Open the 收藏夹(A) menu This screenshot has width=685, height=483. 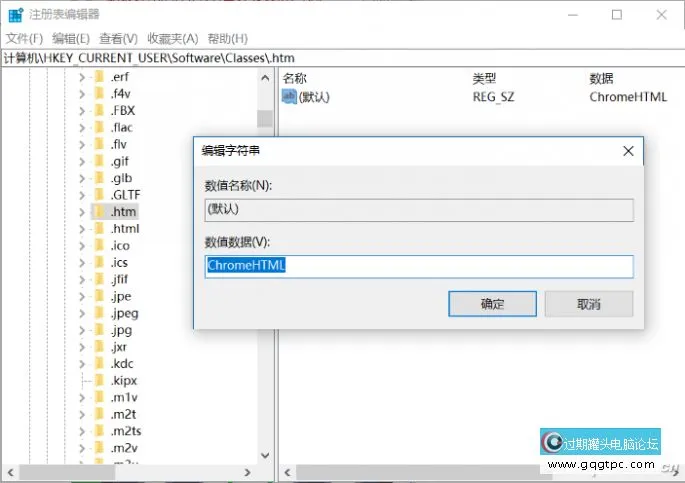(x=173, y=38)
